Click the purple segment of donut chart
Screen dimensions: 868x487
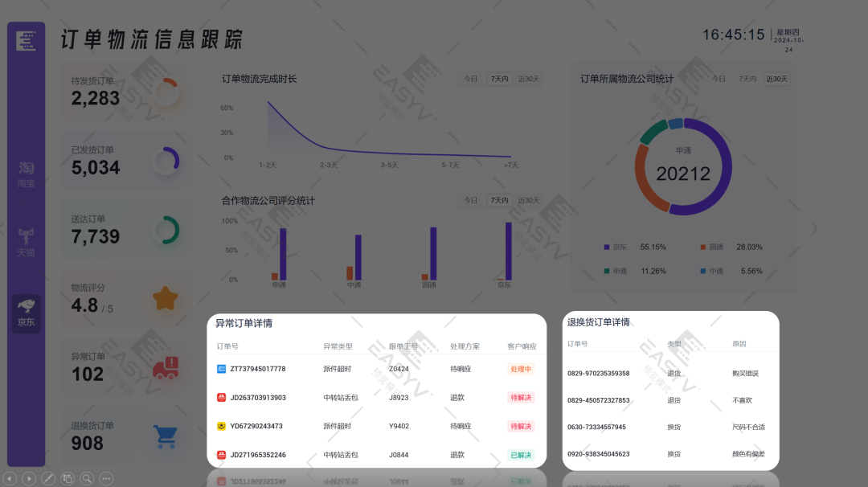(x=726, y=166)
